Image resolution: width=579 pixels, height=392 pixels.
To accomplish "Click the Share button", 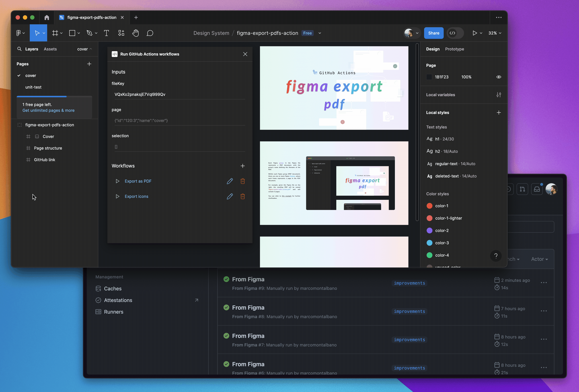I will [x=434, y=33].
